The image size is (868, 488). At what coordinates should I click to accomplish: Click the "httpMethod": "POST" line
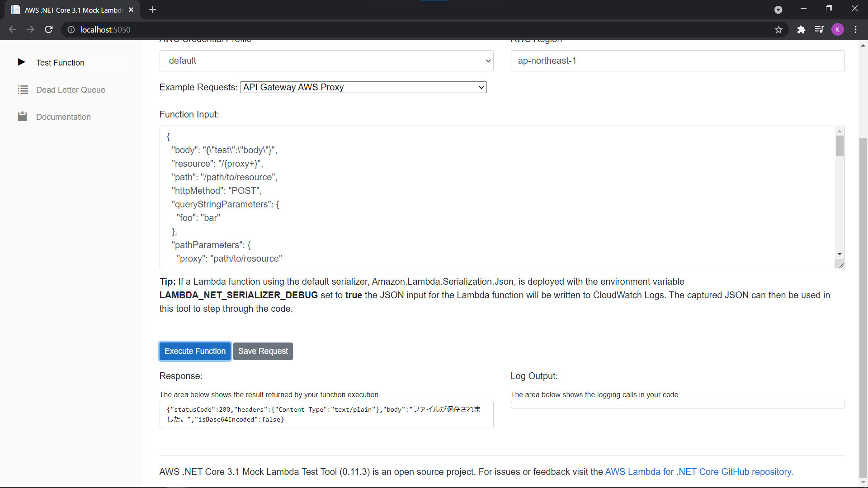(217, 191)
